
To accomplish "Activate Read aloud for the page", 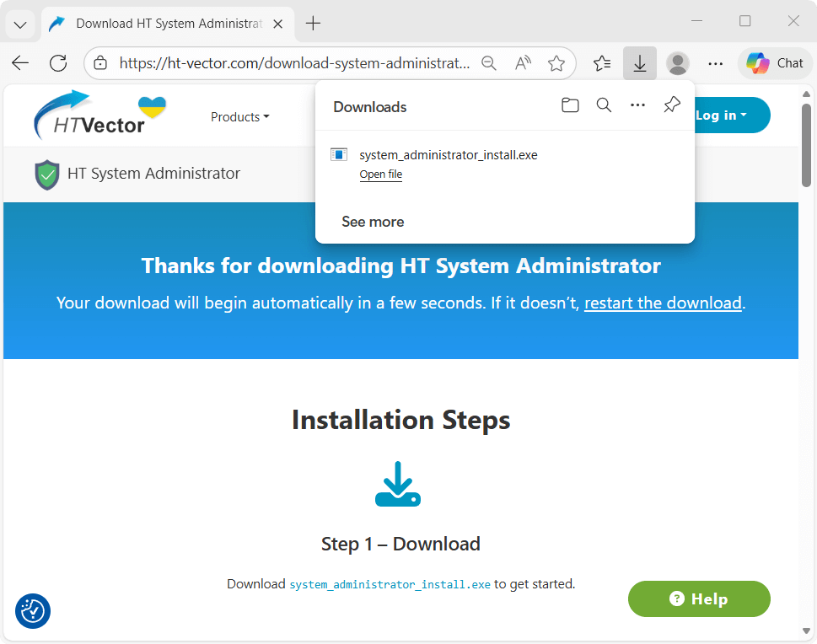I will coord(523,62).
